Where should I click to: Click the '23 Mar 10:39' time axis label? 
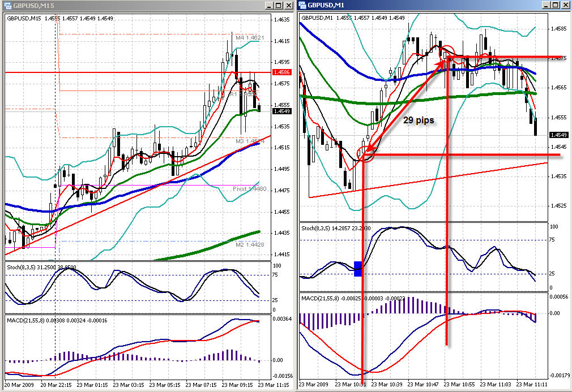click(387, 384)
